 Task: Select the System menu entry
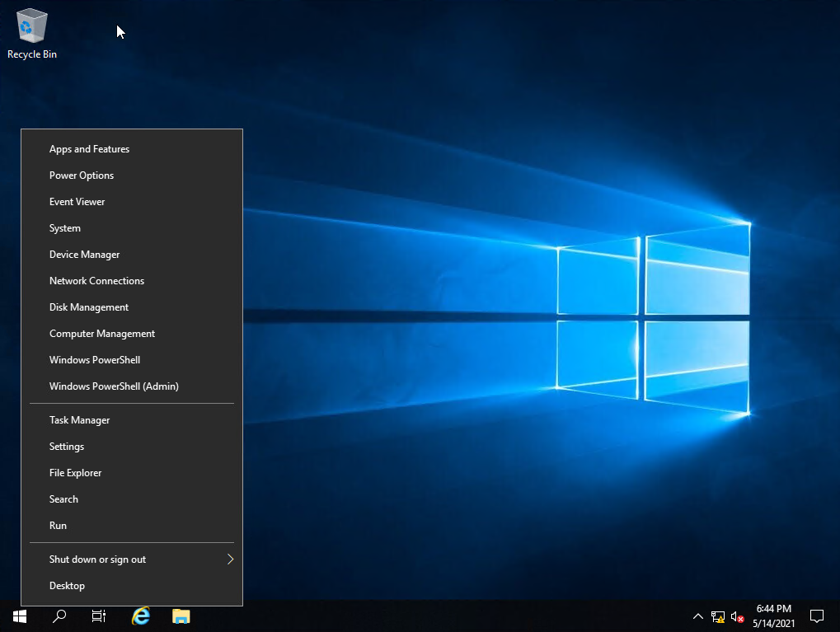click(x=132, y=227)
